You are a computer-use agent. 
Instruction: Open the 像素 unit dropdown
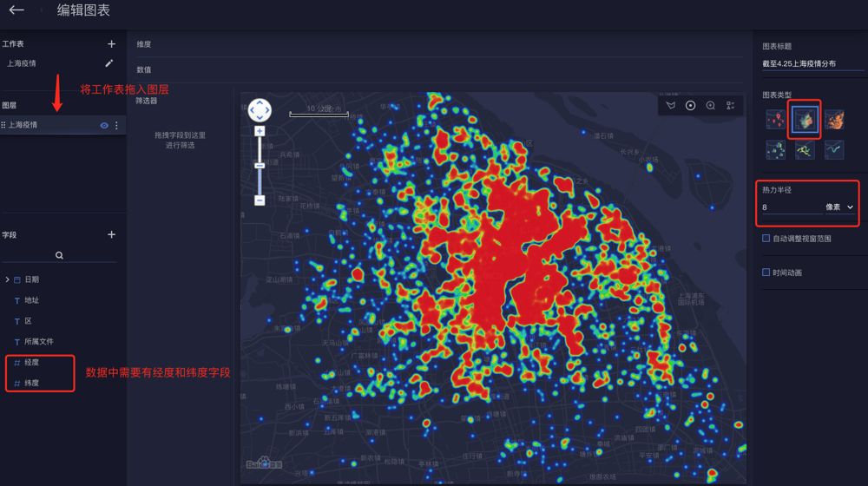point(839,207)
